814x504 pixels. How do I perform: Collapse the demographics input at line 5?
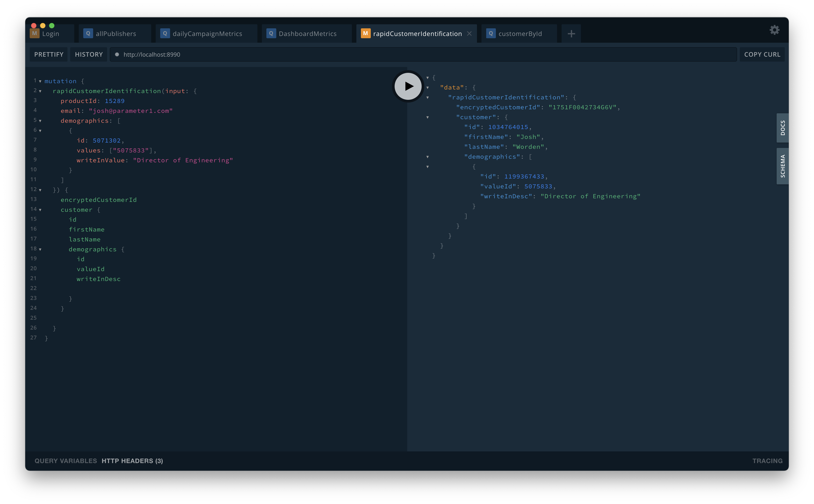(40, 121)
